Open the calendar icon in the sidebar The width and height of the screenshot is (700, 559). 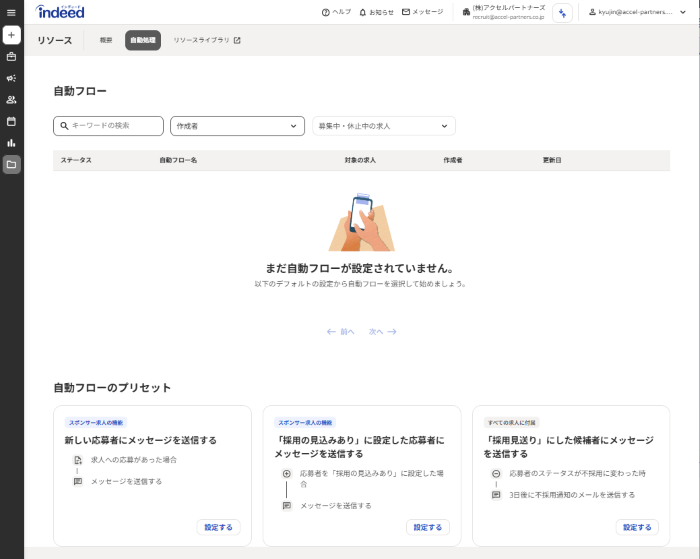pyautogui.click(x=11, y=121)
